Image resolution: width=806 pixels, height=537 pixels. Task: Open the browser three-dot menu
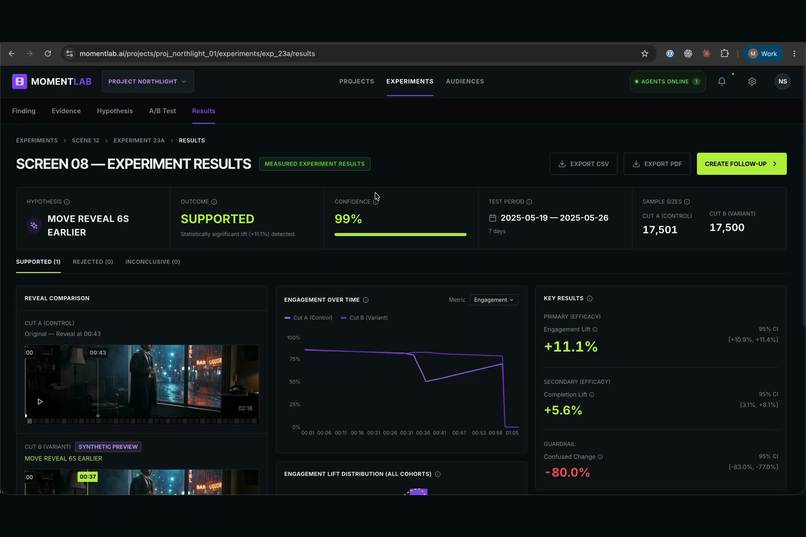pos(794,53)
